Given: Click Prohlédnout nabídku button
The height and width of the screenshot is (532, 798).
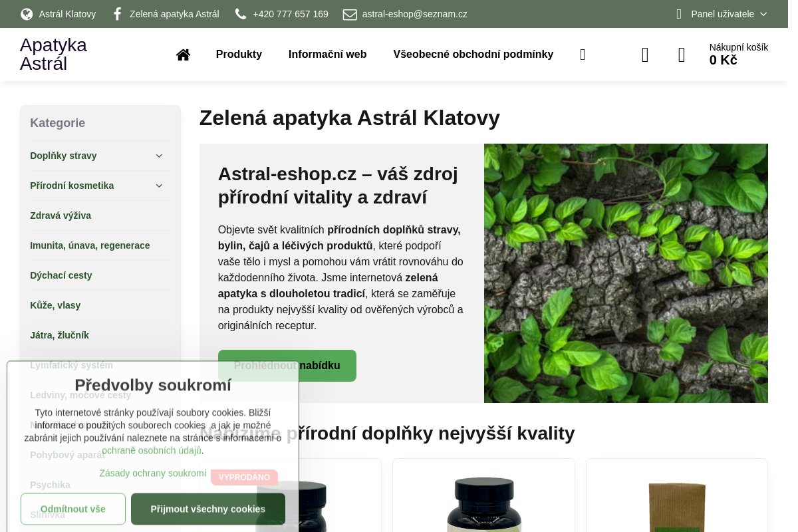Looking at the screenshot, I should pyautogui.click(x=287, y=366).
